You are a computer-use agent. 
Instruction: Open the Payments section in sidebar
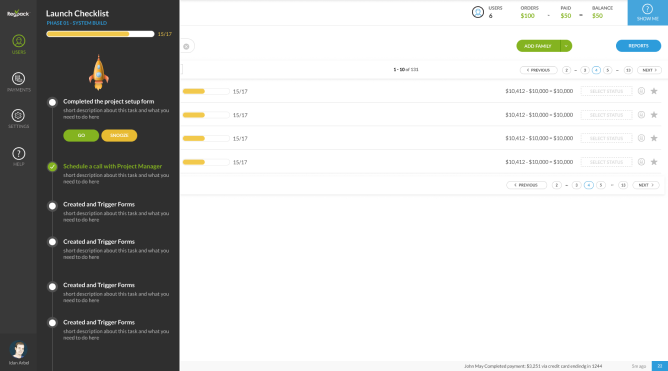pos(18,82)
